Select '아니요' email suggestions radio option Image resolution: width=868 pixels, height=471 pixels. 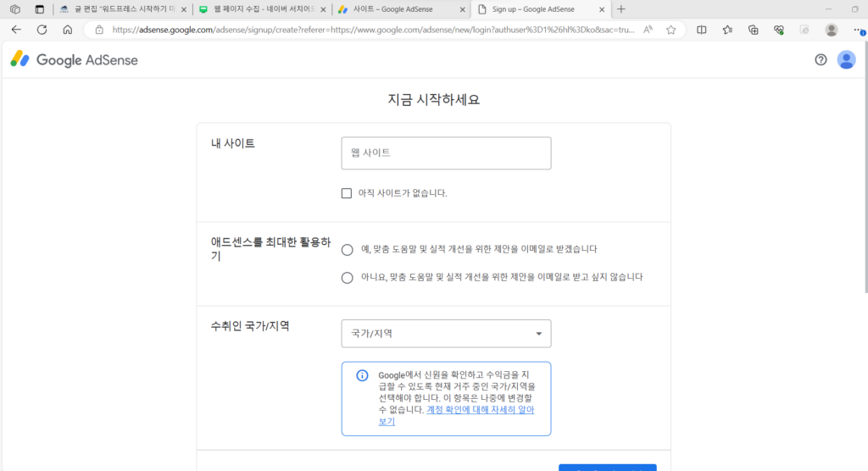tap(347, 278)
